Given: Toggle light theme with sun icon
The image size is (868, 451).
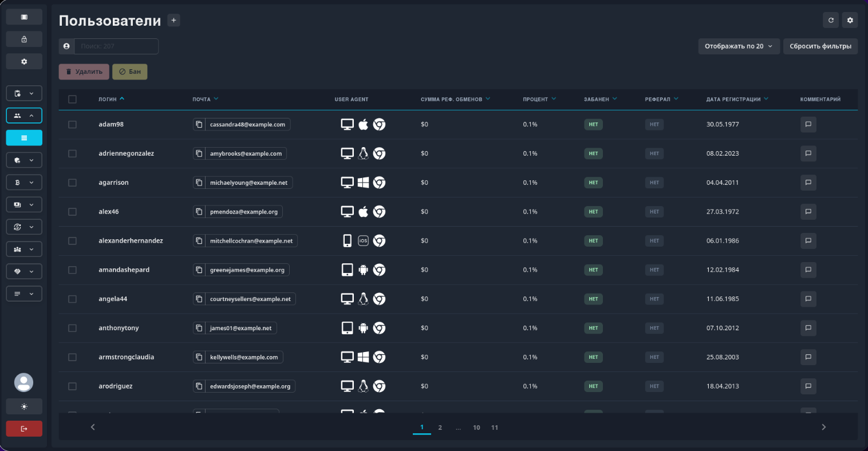Looking at the screenshot, I should coord(24,406).
